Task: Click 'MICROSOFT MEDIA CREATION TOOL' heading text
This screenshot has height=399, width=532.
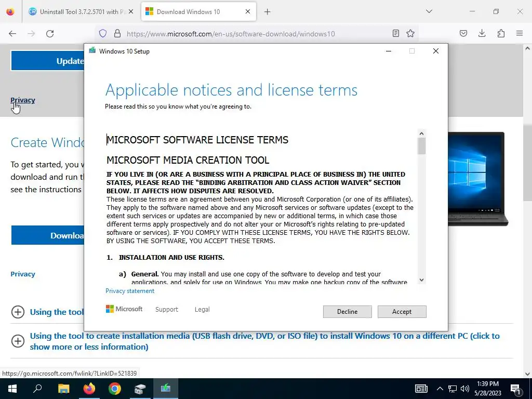Action: [x=188, y=160]
